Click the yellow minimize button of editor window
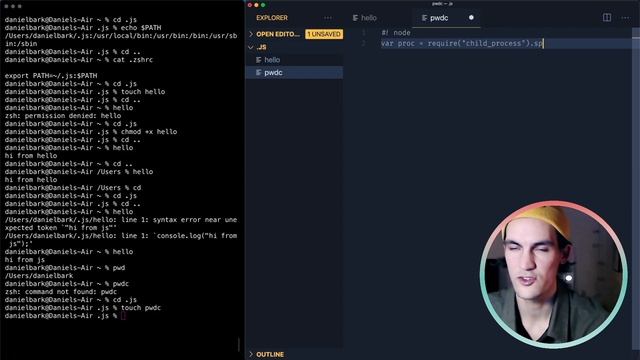Image resolution: width=640 pixels, height=360 pixels. (256, 5)
